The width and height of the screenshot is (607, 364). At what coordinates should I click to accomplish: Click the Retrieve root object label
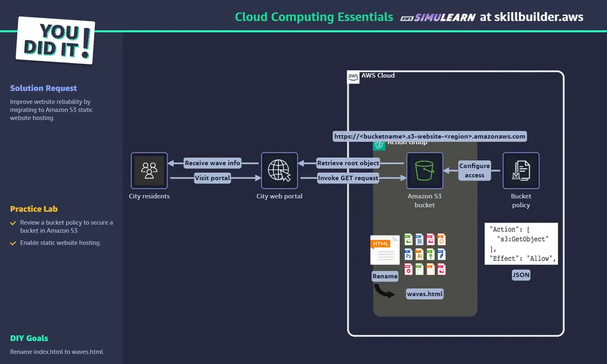coord(348,163)
